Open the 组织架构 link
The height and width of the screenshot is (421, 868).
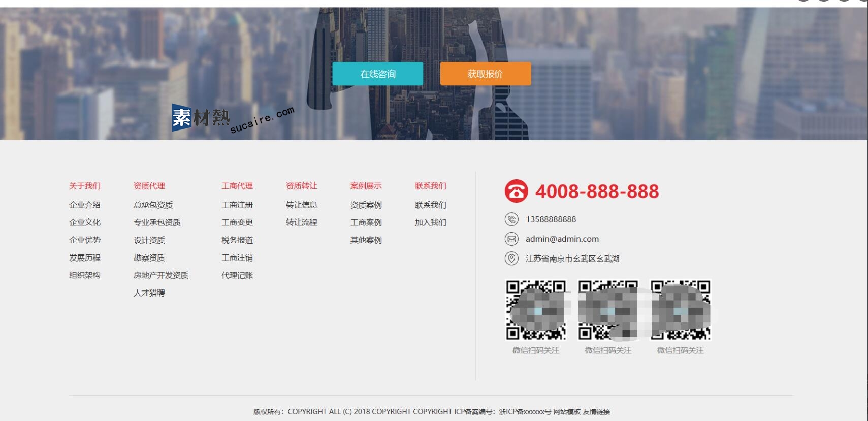tap(85, 275)
